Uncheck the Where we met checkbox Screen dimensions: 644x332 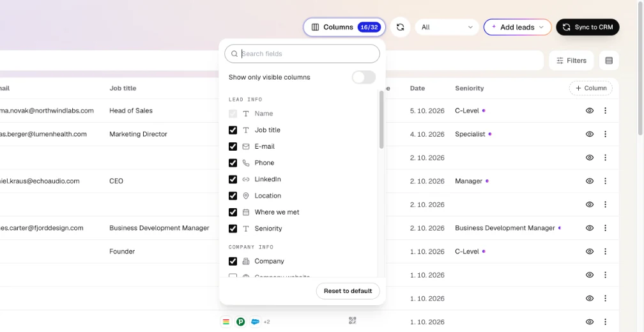pos(233,212)
